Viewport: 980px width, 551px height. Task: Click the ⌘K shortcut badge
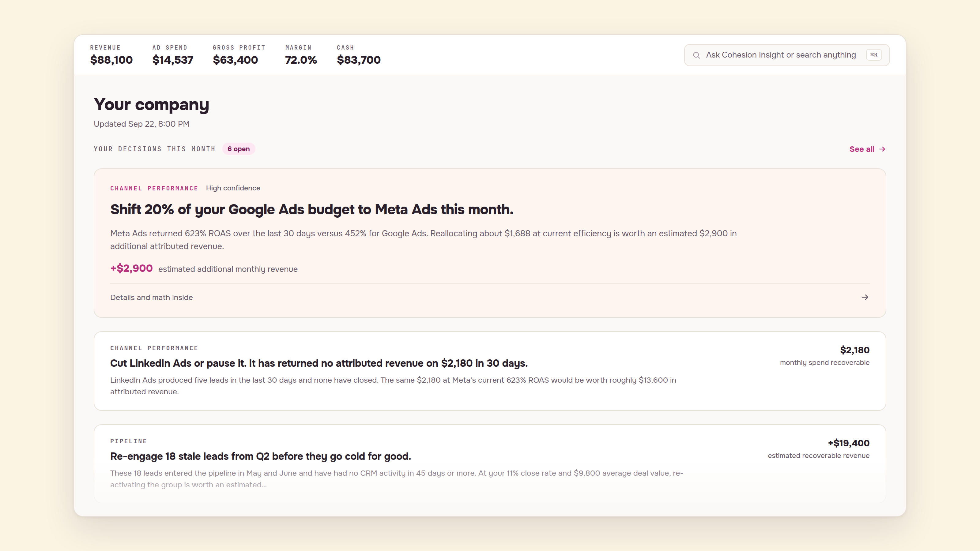point(874,55)
